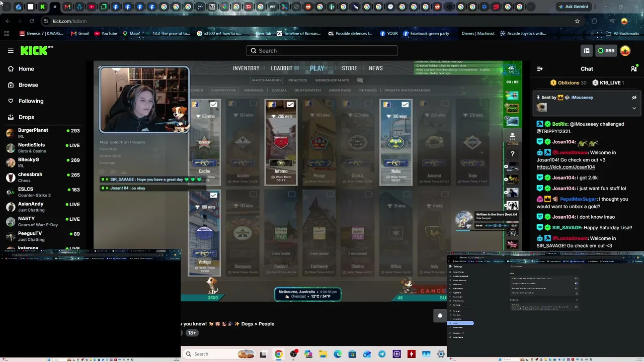This screenshot has height=362, width=644.
Task: Open Drops in the Kick sidebar
Action: pos(26,117)
